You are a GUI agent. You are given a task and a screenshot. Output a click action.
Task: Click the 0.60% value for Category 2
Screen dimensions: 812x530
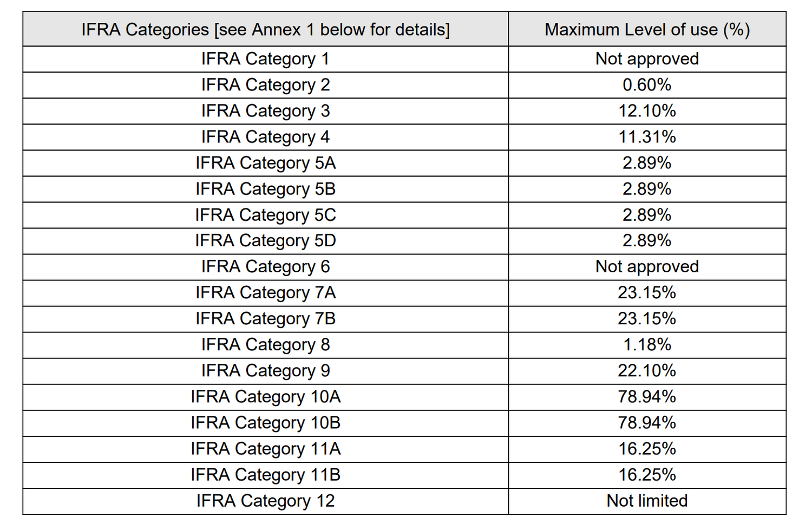click(x=647, y=84)
